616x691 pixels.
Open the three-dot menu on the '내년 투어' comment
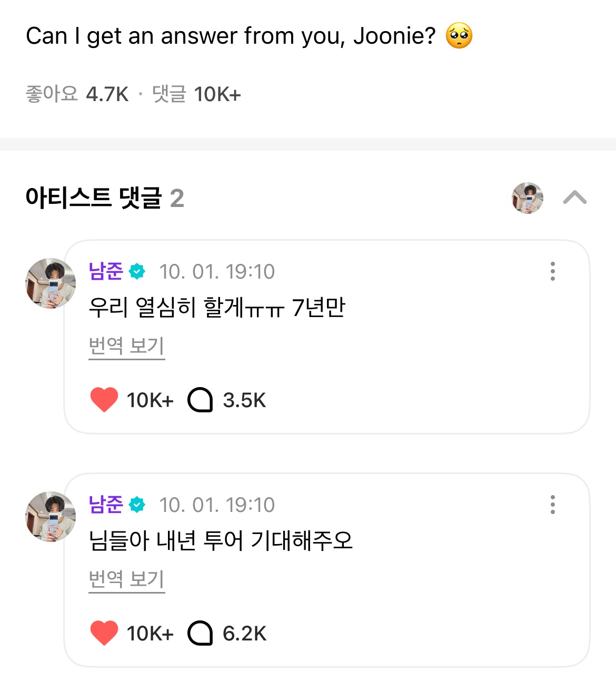tap(552, 505)
